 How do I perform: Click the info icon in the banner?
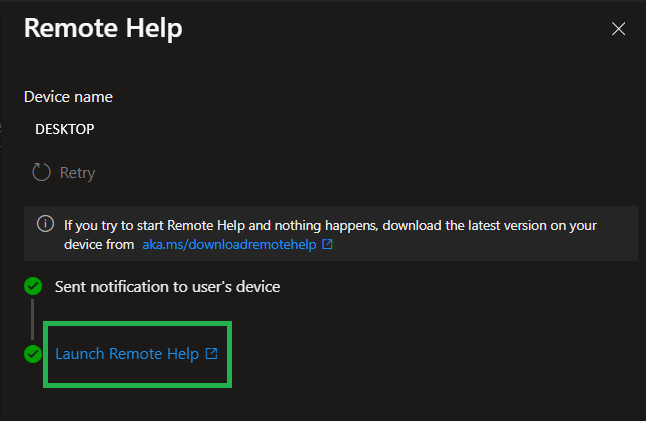42,225
